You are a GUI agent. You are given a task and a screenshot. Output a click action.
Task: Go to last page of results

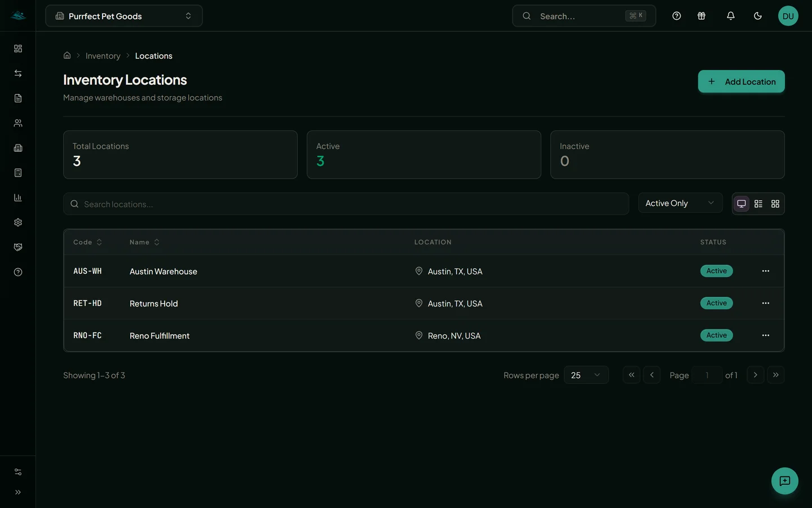tap(776, 375)
